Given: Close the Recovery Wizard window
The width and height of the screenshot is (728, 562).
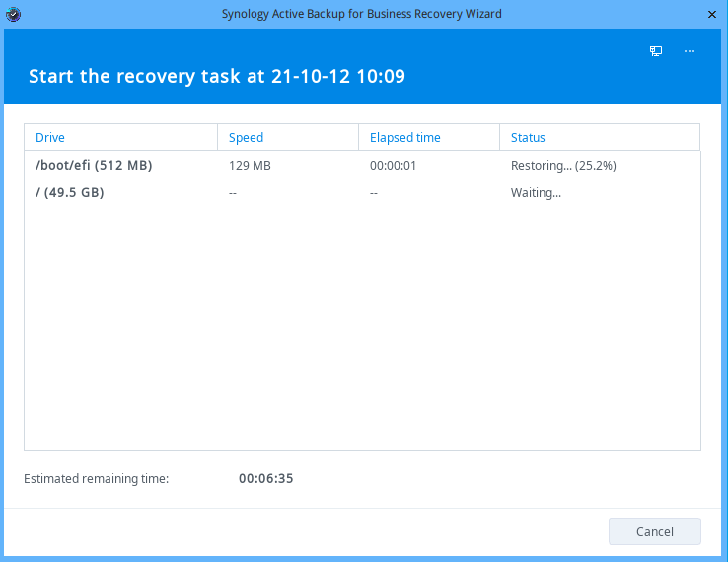Looking at the screenshot, I should pos(711,15).
